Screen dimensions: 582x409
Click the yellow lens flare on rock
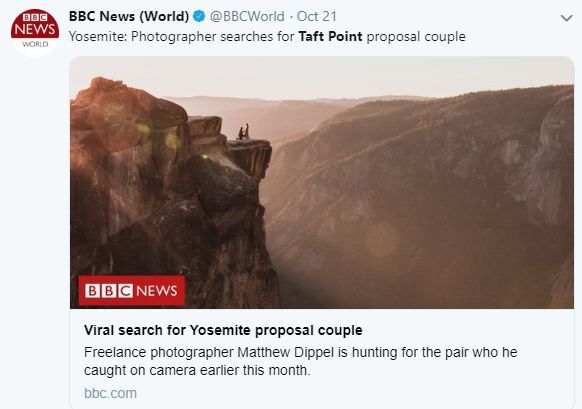[144, 129]
